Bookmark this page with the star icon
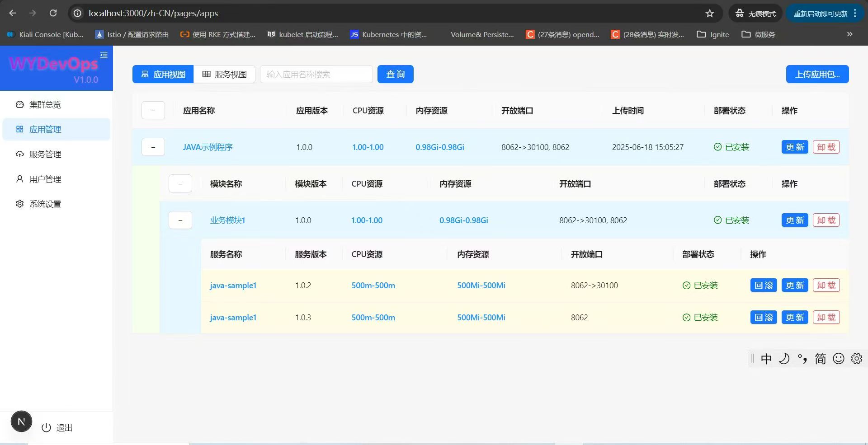The width and height of the screenshot is (868, 445). pyautogui.click(x=710, y=13)
